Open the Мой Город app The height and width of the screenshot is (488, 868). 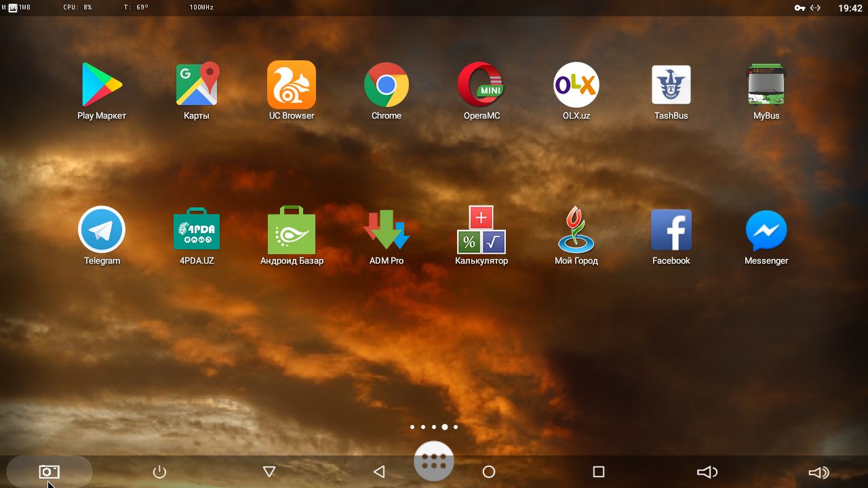pyautogui.click(x=576, y=230)
